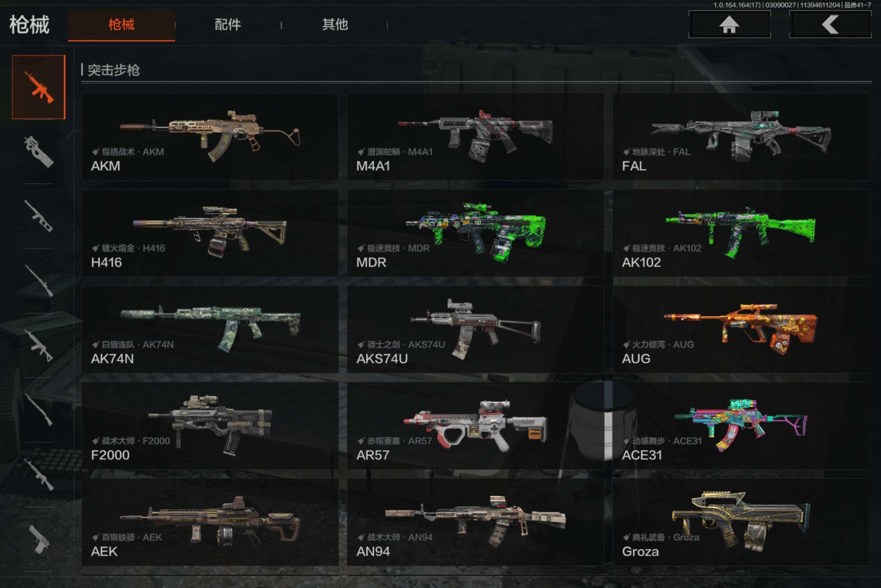Select the AR57 weapon card

tap(476, 425)
